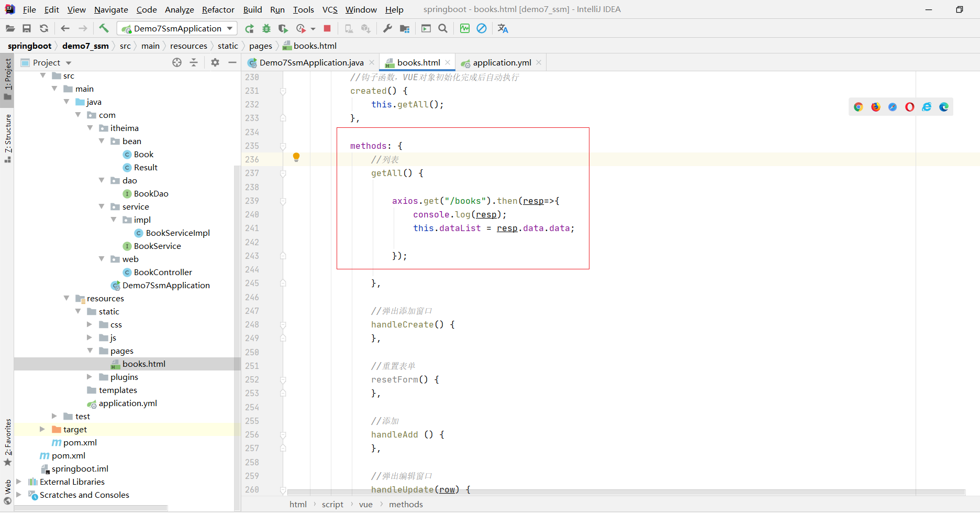Click the lightbulb intention icon
This screenshot has height=513, width=980.
click(x=296, y=157)
